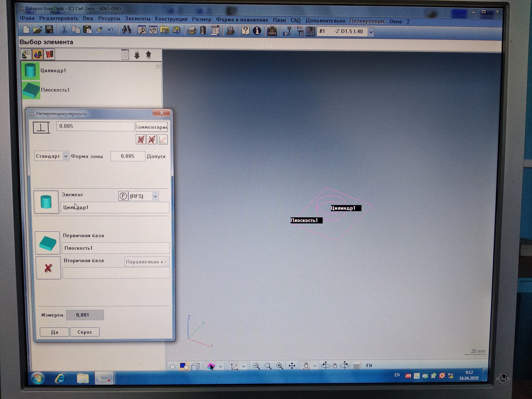
Task: Toggle the red X secondary datum button
Action: (x=48, y=268)
